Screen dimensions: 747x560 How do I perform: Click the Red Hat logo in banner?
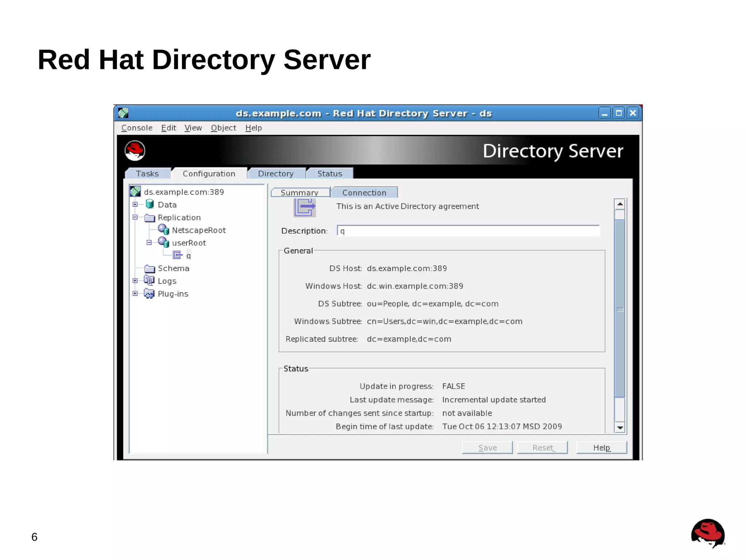click(x=135, y=151)
